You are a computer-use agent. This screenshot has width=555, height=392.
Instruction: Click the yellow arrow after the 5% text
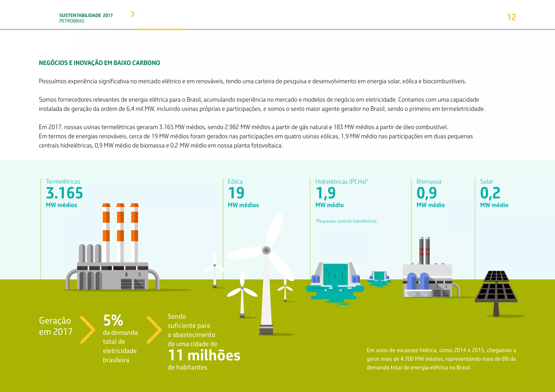pyautogui.click(x=154, y=330)
